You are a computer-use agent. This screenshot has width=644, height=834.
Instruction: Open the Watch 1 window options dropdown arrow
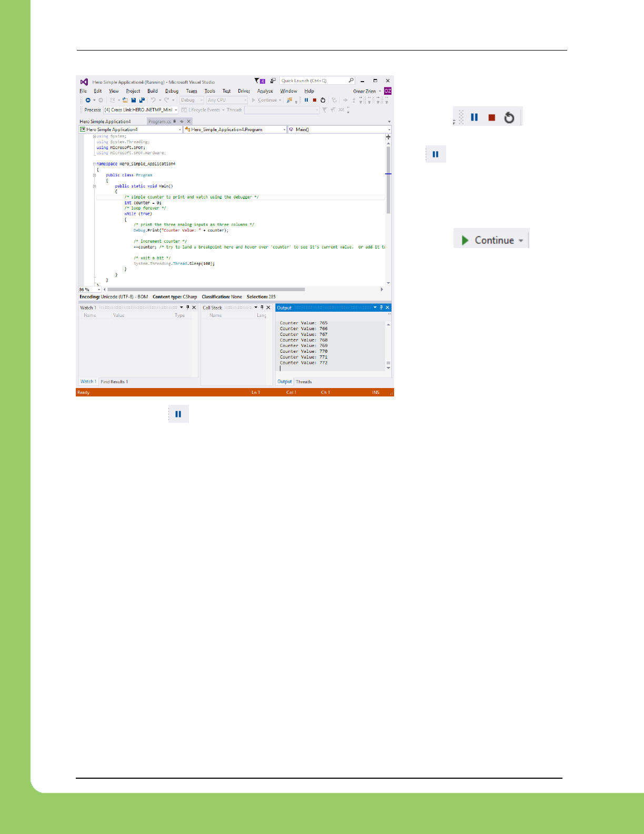pos(182,307)
